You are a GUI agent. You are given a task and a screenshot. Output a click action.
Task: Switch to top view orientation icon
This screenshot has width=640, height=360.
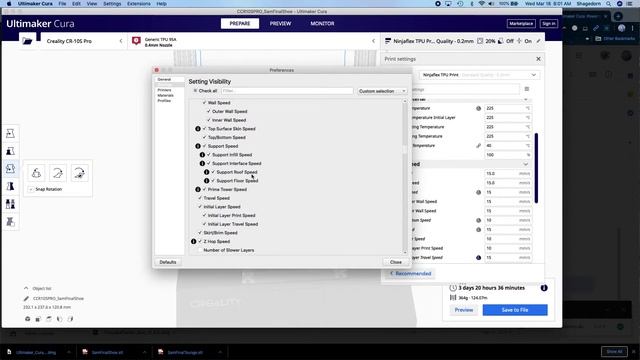click(49, 319)
